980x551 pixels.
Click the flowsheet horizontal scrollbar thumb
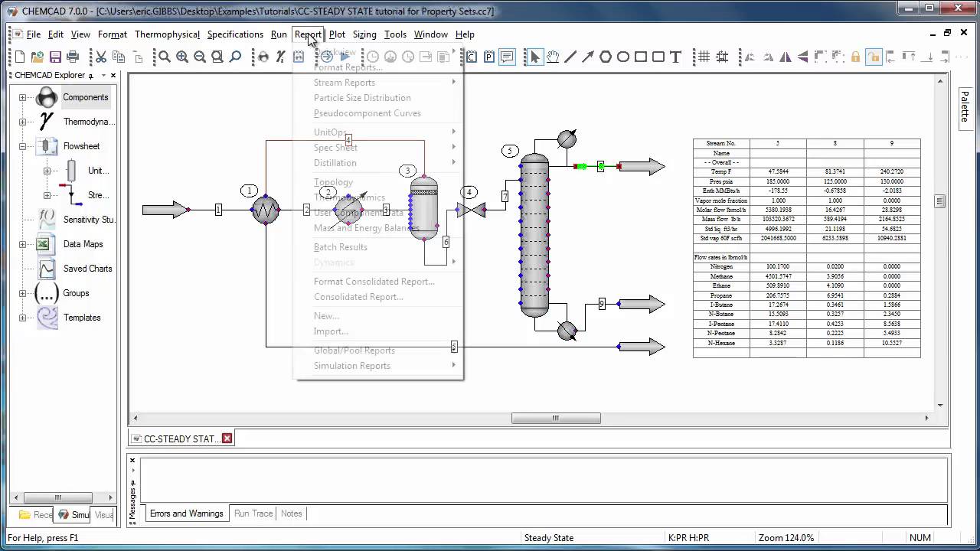point(556,418)
